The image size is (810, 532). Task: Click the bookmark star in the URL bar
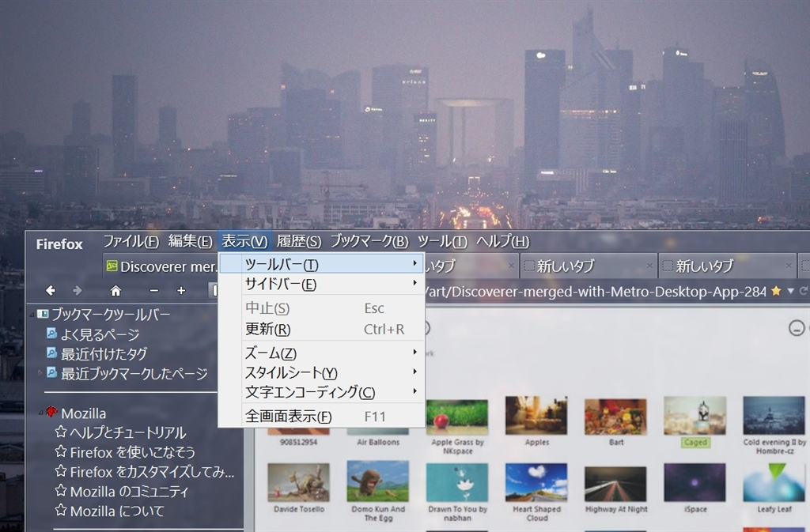point(776,291)
